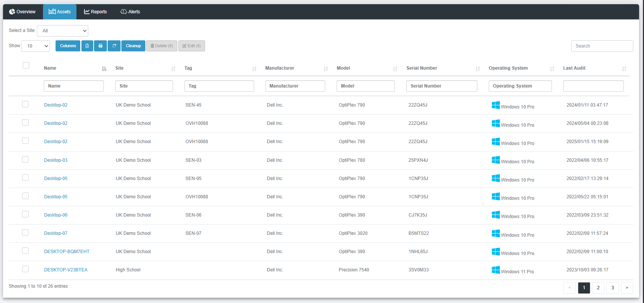Click sort arrows icon in Serial Number header
This screenshot has width=644, height=303.
pyautogui.click(x=478, y=69)
